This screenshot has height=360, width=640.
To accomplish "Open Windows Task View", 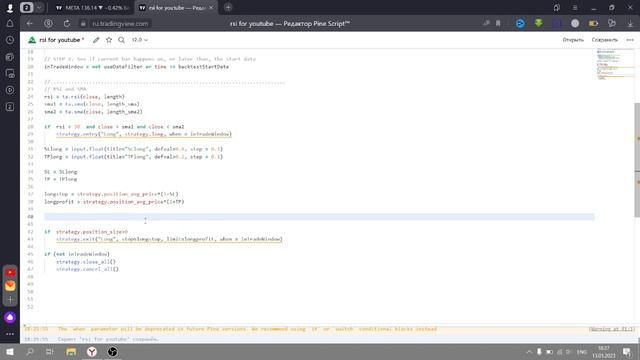I will pos(50,351).
